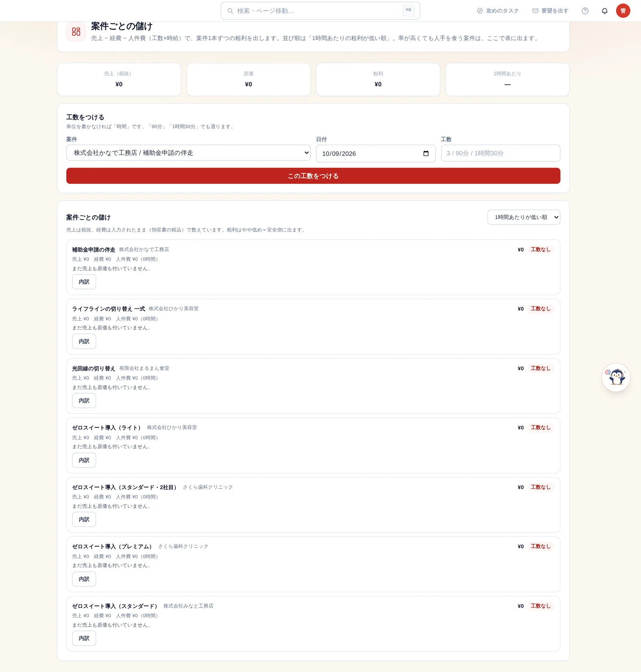Open the red user avatar menu
Image resolution: width=641 pixels, height=672 pixels.
[x=623, y=11]
